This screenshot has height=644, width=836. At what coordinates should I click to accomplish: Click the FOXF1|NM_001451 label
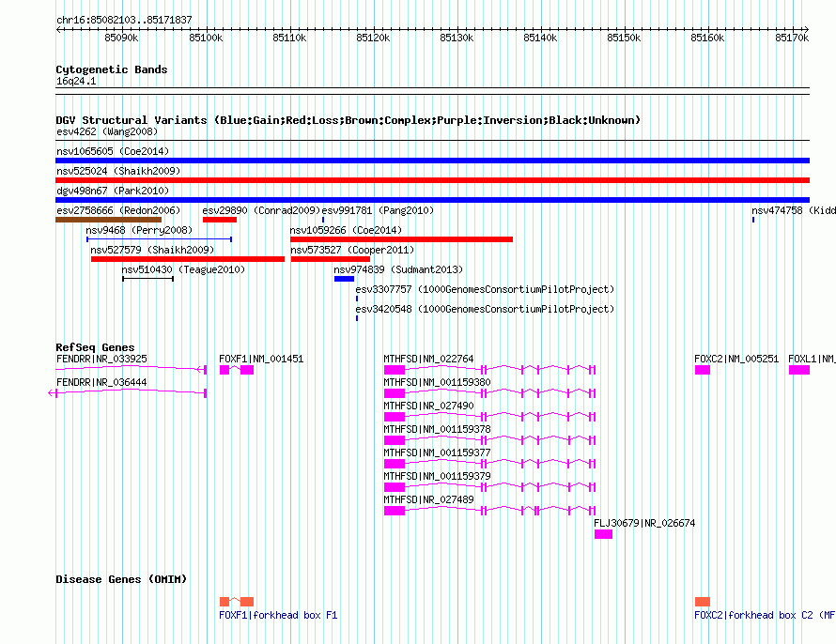click(261, 359)
